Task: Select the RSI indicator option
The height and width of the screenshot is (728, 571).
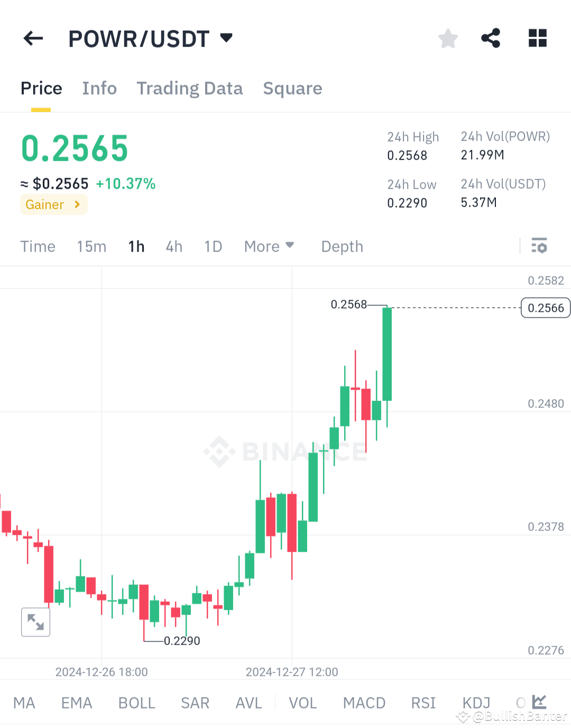Action: (x=423, y=703)
